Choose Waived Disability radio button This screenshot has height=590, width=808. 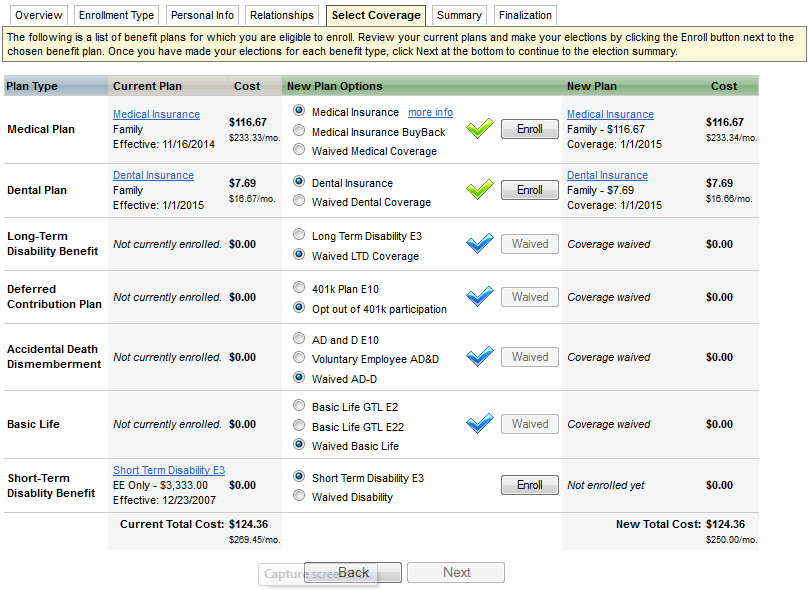click(x=299, y=497)
